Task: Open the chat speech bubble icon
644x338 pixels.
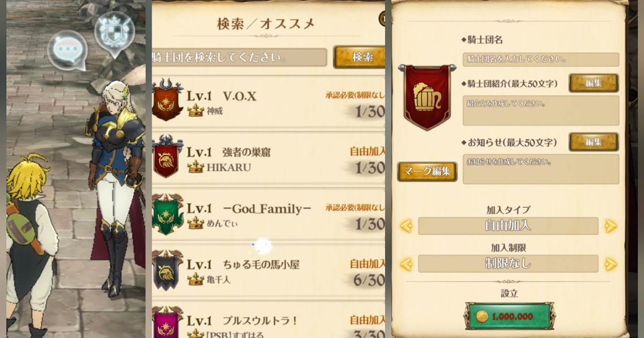Action: pos(67,50)
